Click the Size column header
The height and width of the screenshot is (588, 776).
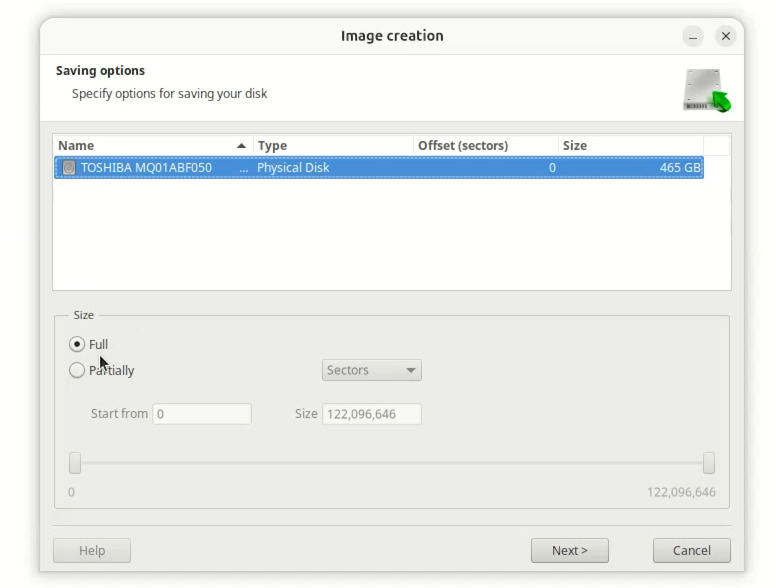coord(631,146)
